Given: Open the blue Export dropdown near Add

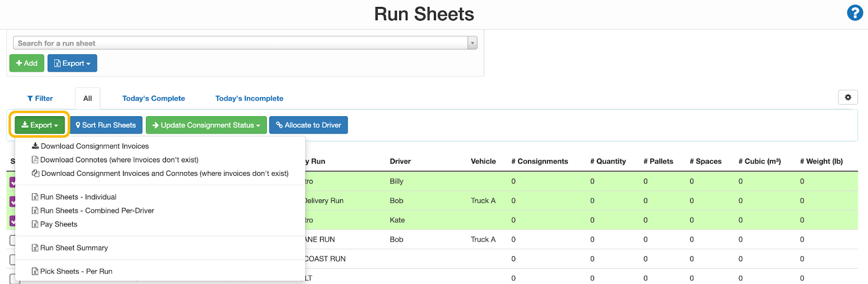Looking at the screenshot, I should tap(72, 63).
